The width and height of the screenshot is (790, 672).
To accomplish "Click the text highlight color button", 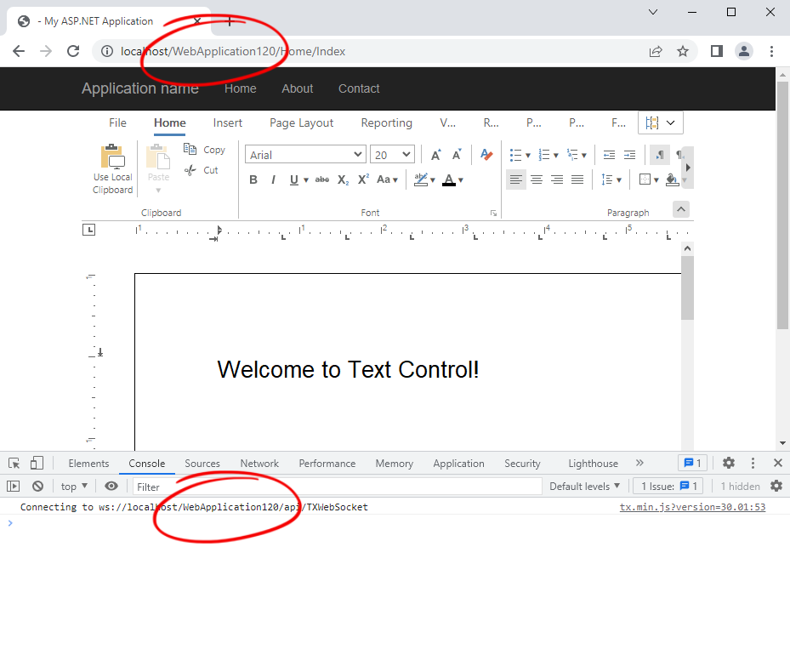I will 421,180.
